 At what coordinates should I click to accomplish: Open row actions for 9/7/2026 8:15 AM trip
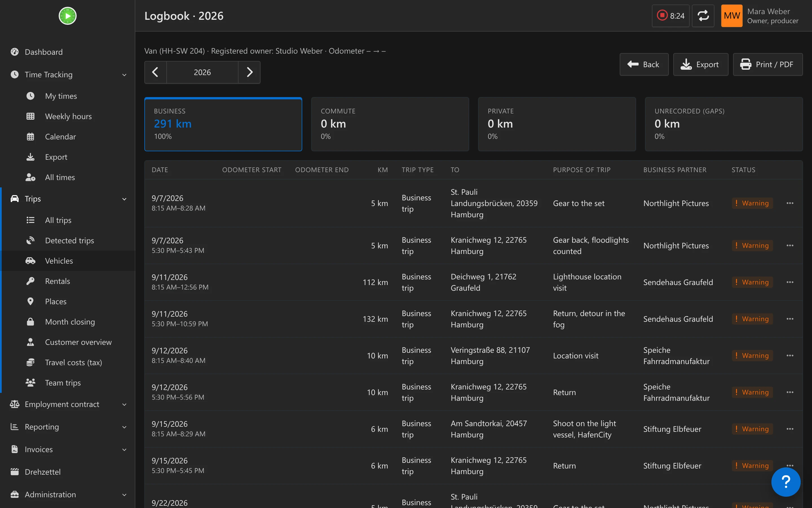790,203
